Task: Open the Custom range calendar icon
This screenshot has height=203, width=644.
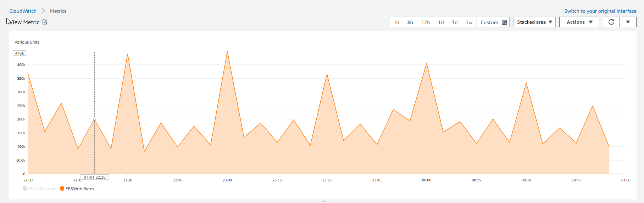Action: [504, 22]
